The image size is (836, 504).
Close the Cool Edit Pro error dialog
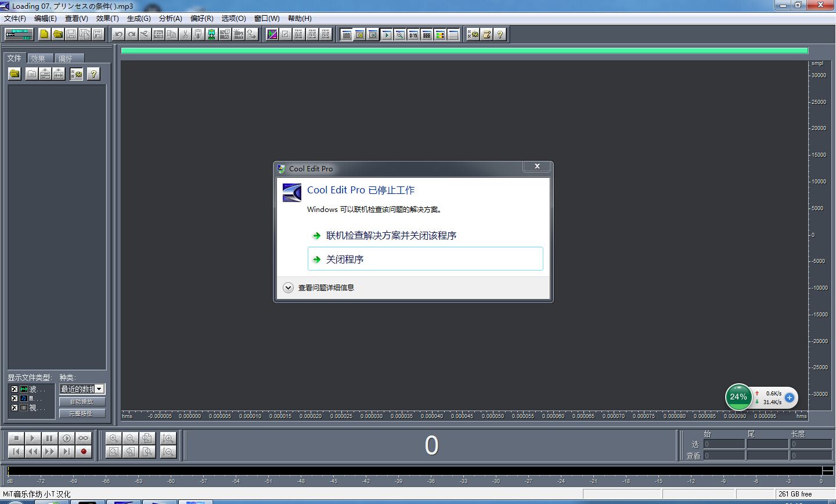point(537,167)
